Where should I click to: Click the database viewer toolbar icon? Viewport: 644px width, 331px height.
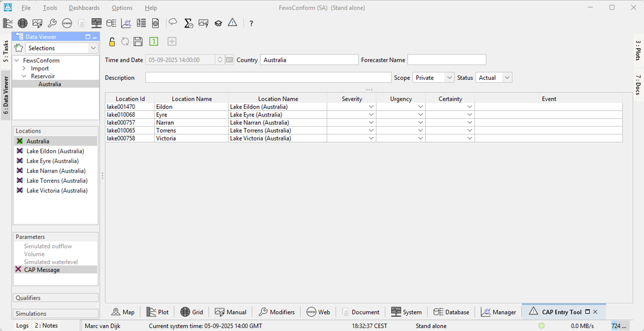click(x=111, y=23)
